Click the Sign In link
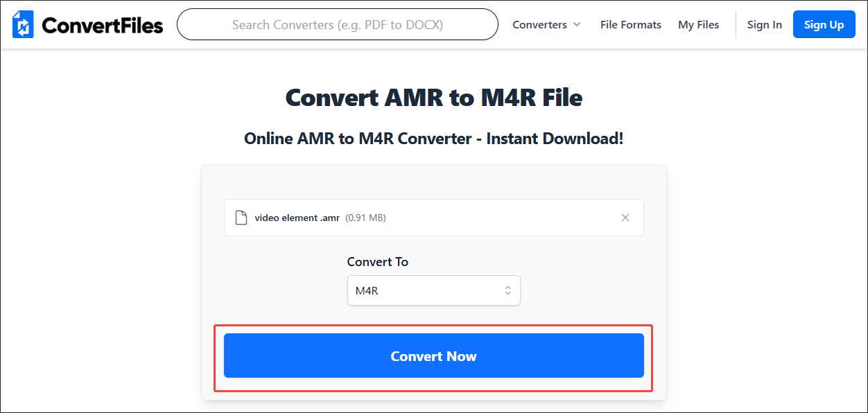The width and height of the screenshot is (868, 413). point(765,25)
